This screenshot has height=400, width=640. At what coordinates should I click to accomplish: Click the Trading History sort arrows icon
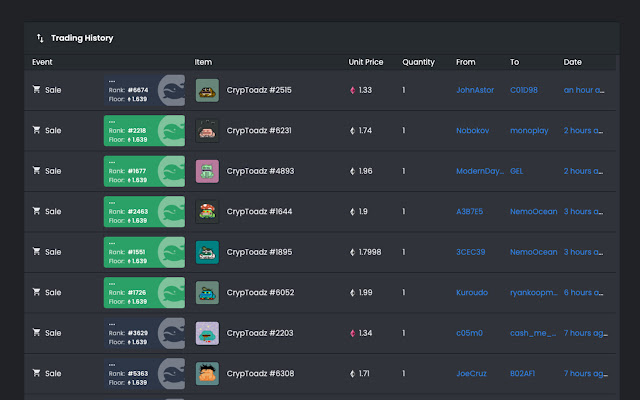40,38
